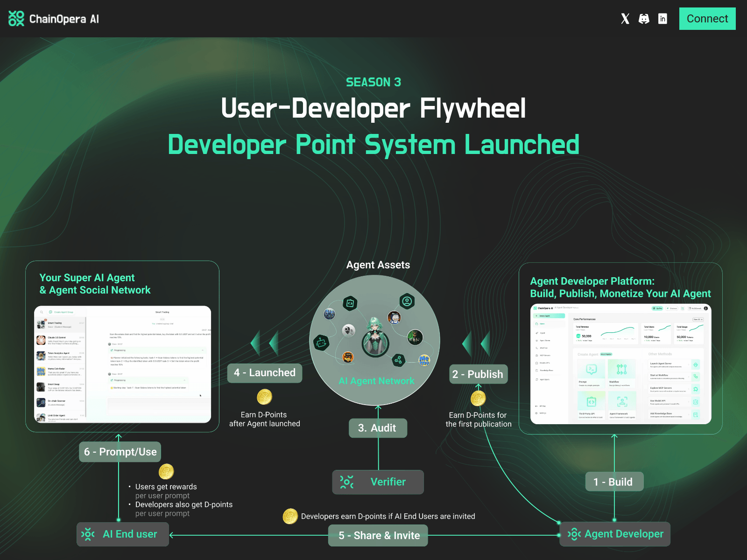Screen dimensions: 747x560
Task: Click the AI End user text
Action: (130, 534)
